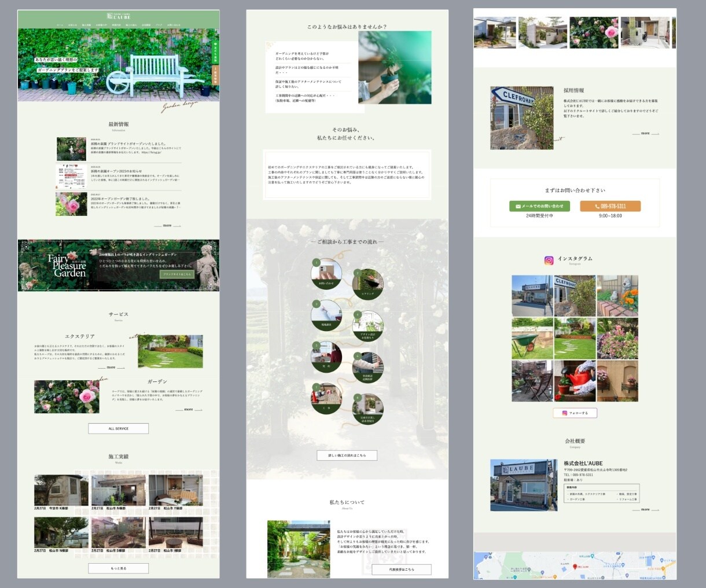The image size is (706, 588).
Task: Click the Fairy Pleasure Garden banner title
Action: point(67,266)
